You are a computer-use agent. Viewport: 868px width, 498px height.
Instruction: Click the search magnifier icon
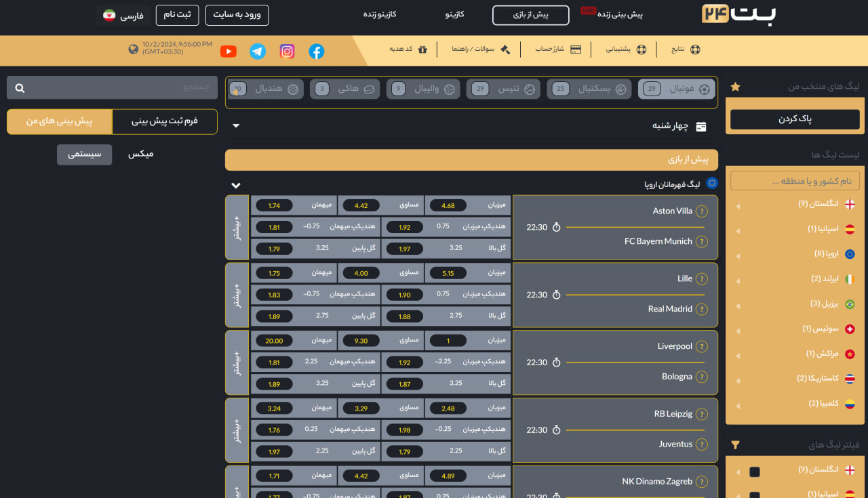20,88
